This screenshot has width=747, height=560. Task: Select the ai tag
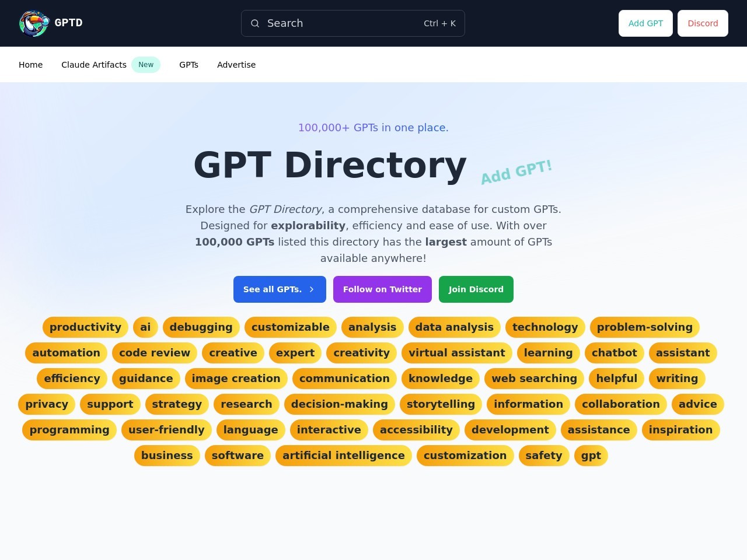[145, 327]
